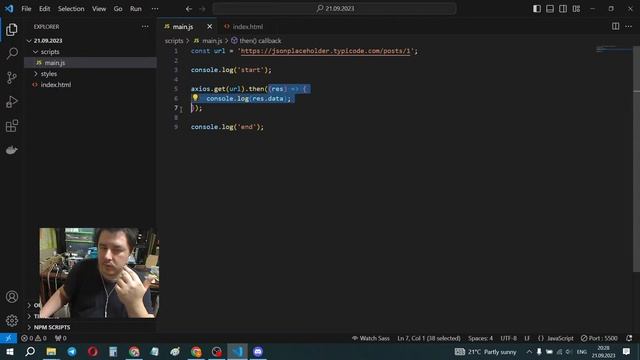This screenshot has width=640, height=360.
Task: Open the Explorer view in activity bar
Action: (x=12, y=29)
